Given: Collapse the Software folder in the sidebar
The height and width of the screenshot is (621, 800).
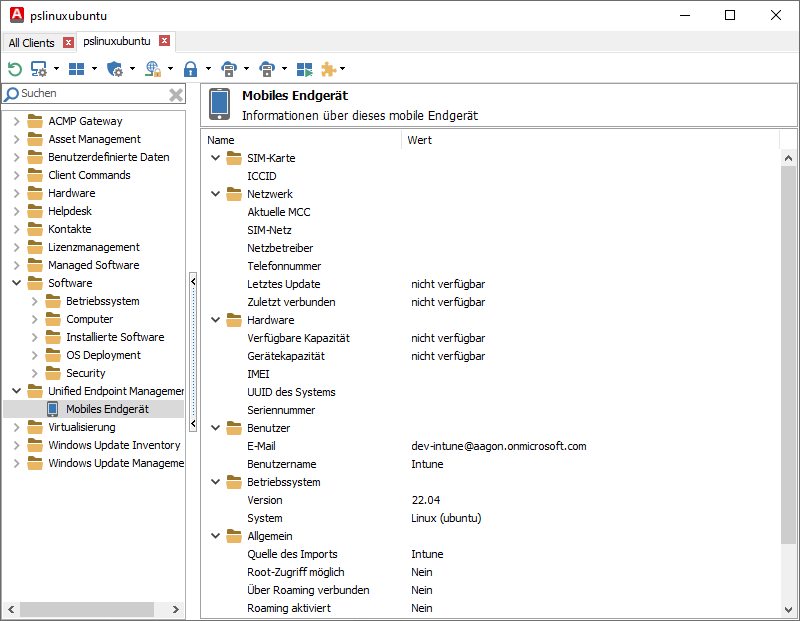Looking at the screenshot, I should click(16, 282).
